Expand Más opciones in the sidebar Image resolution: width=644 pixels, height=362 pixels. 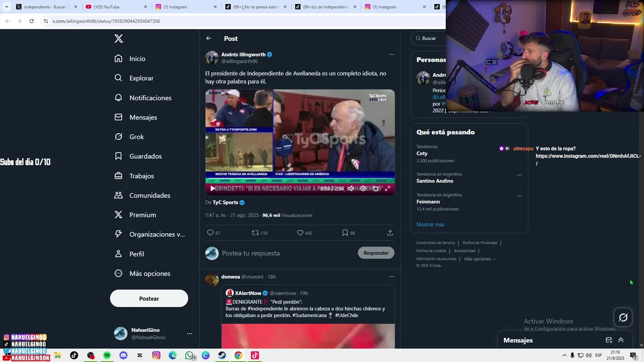[x=142, y=274]
